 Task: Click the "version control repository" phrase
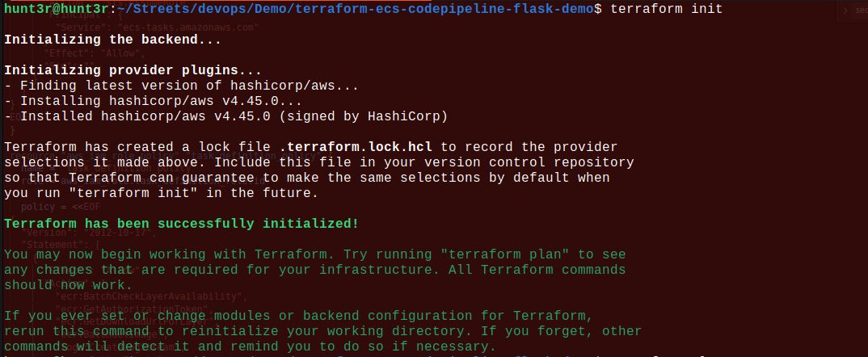pos(531,162)
